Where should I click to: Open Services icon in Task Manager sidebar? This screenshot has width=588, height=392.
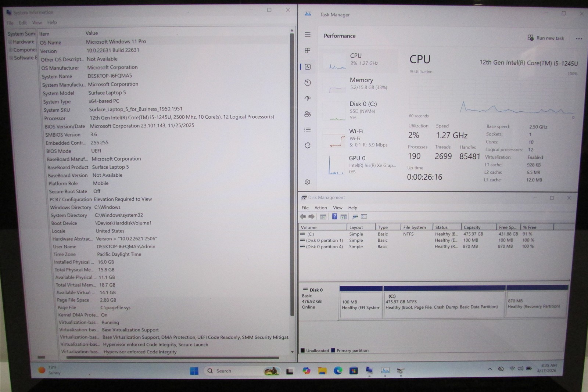click(x=308, y=145)
